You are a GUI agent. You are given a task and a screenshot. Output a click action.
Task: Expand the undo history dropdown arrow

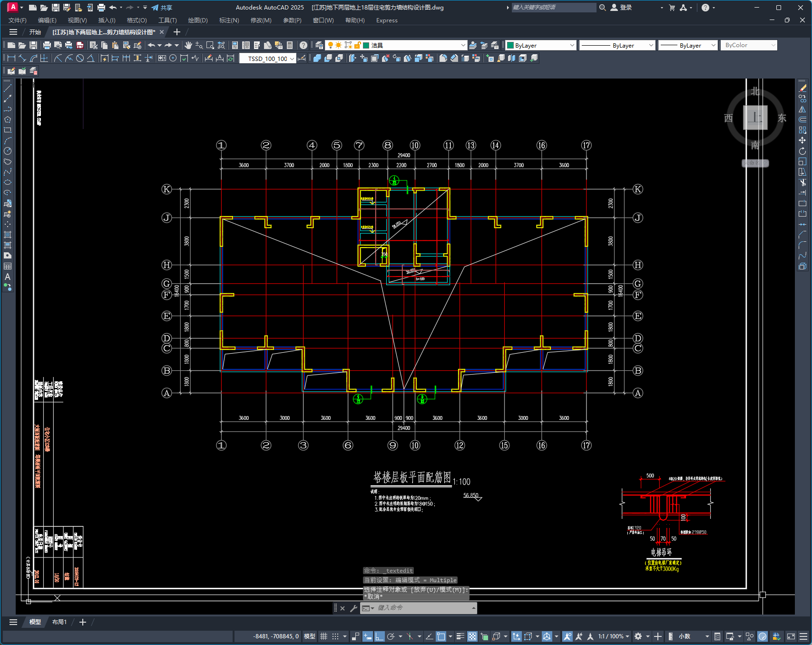click(x=159, y=45)
